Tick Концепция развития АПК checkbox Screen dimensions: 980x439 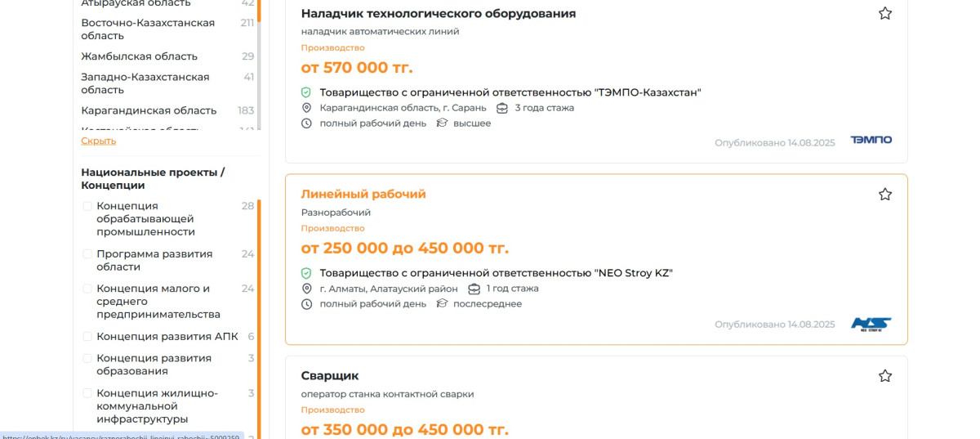tap(87, 336)
